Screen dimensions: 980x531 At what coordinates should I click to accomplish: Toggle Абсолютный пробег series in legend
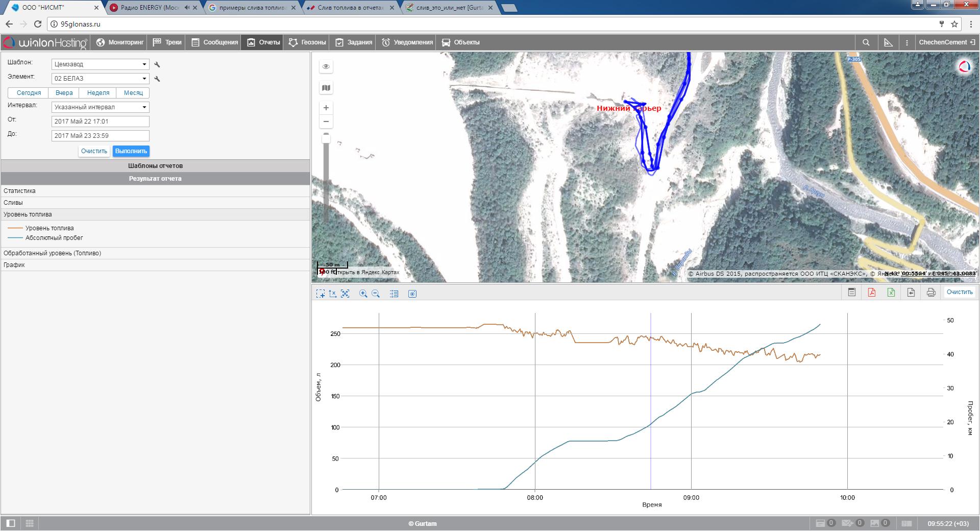pos(54,238)
